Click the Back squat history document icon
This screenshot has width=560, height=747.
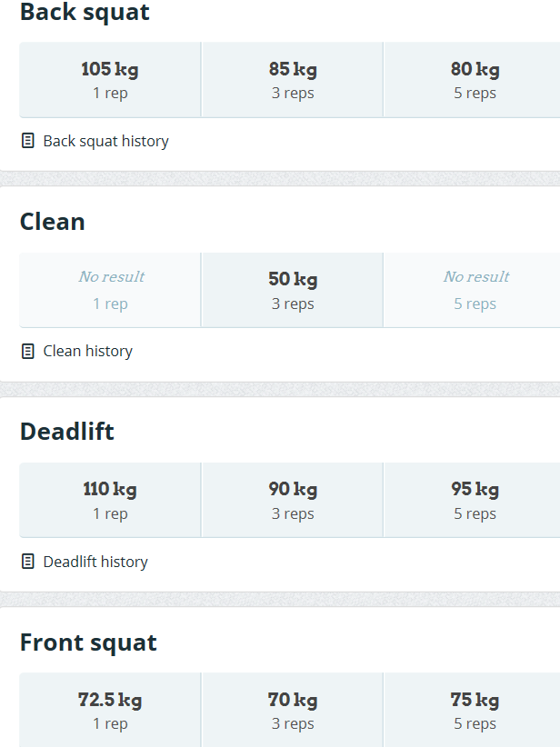point(27,141)
